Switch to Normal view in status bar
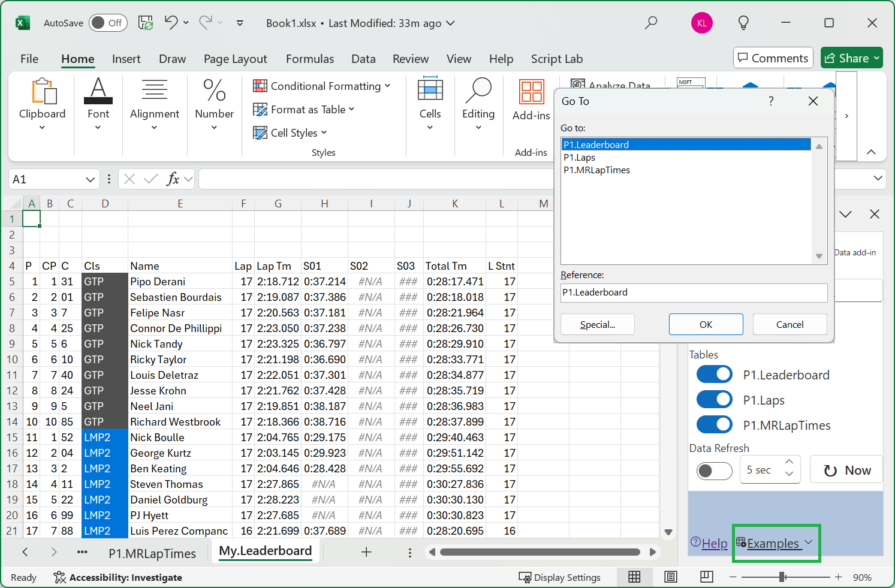 click(634, 577)
